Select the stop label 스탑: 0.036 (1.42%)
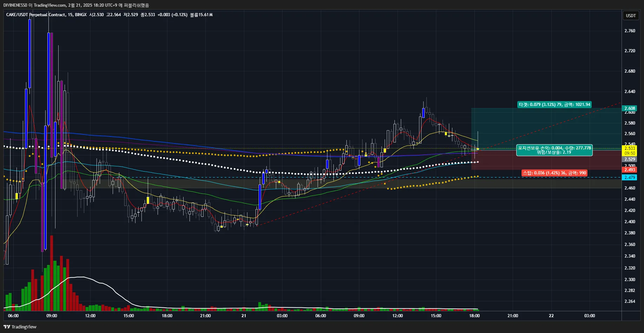Viewport: 644px width, 333px height. (x=554, y=173)
